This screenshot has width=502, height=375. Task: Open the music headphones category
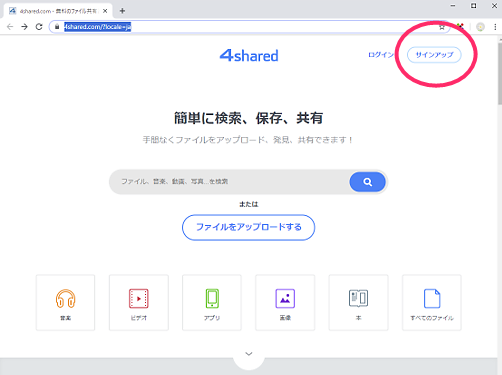[x=65, y=303]
